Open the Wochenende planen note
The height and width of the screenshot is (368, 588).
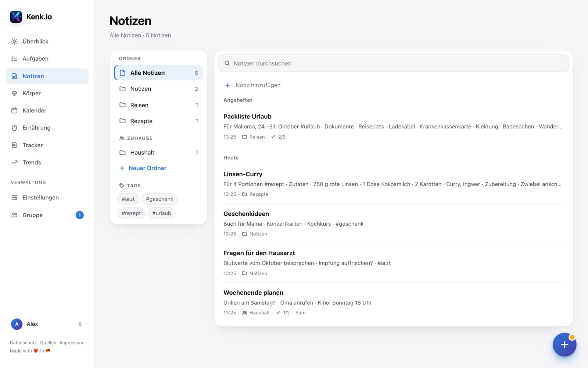click(x=394, y=302)
